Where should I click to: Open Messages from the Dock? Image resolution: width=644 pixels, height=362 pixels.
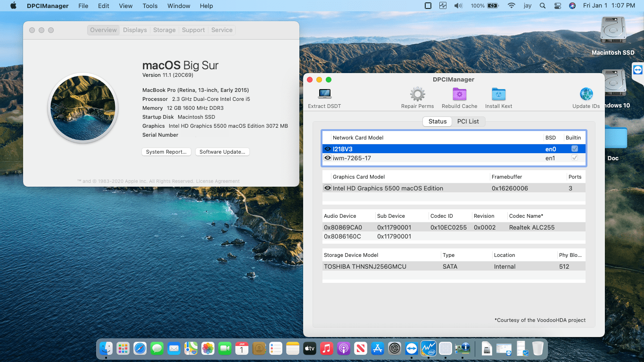157,348
